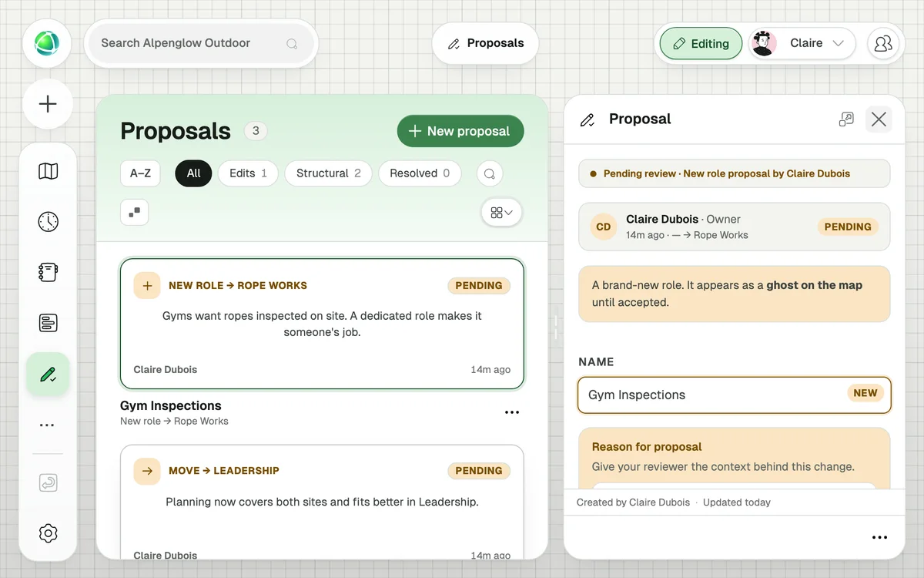924x578 pixels.
Task: Pop out the Proposal panel
Action: click(846, 119)
